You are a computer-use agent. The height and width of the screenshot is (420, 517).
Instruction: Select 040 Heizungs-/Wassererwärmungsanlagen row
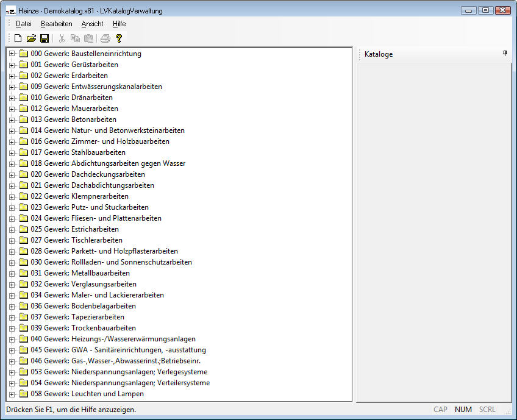click(113, 339)
